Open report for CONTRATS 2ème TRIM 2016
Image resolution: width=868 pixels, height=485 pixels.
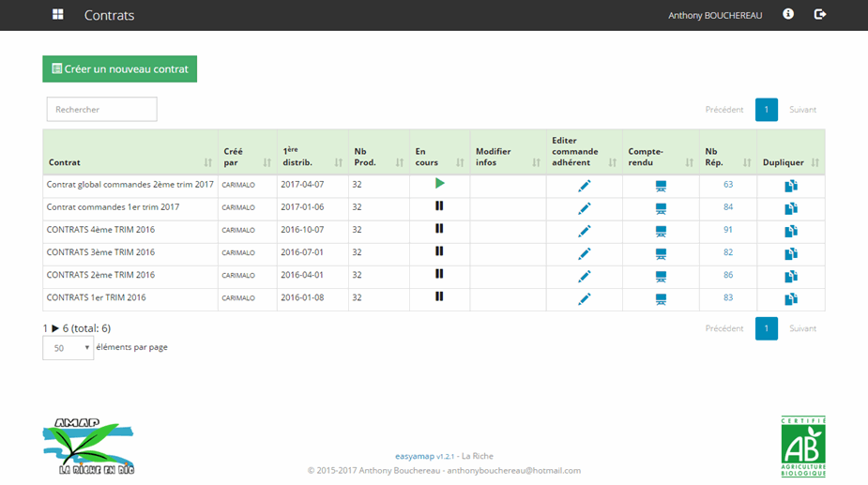tap(661, 277)
